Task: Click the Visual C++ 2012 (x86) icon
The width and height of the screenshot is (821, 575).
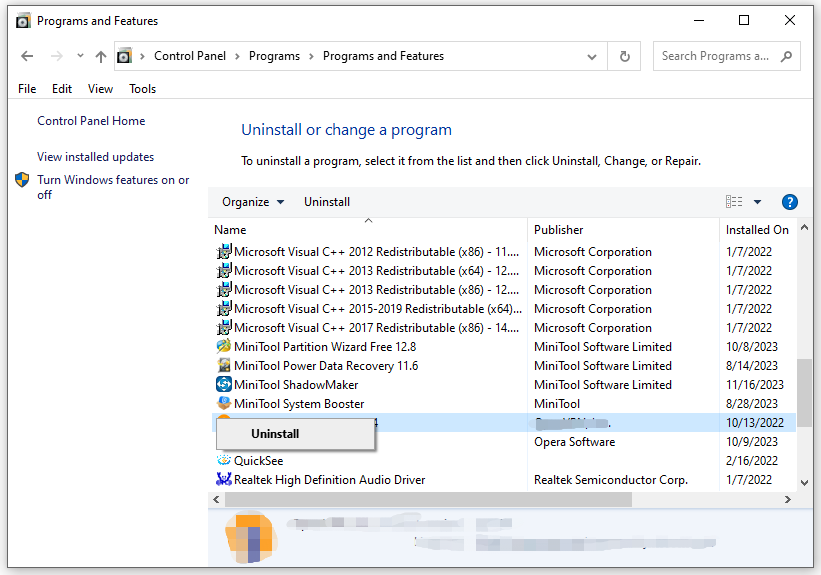Action: [224, 252]
